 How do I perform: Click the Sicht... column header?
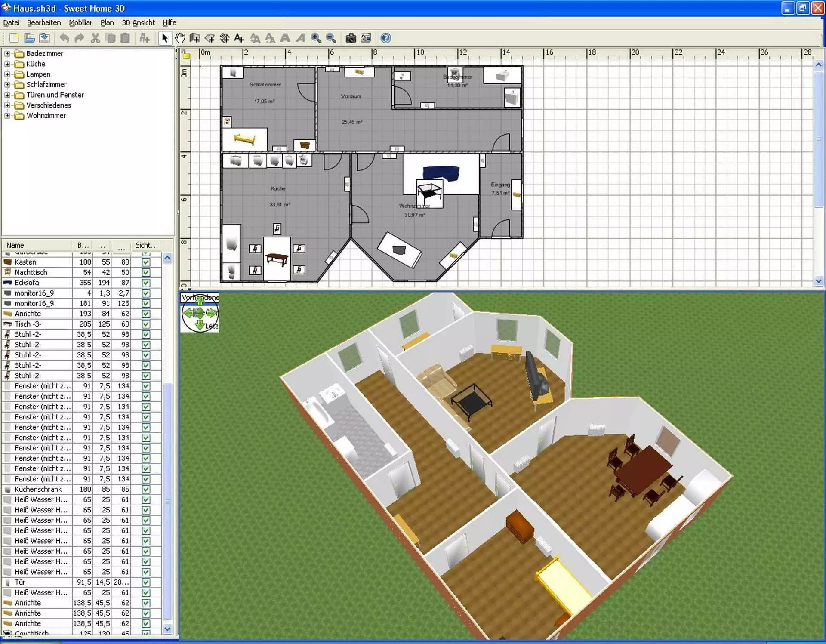tap(146, 245)
